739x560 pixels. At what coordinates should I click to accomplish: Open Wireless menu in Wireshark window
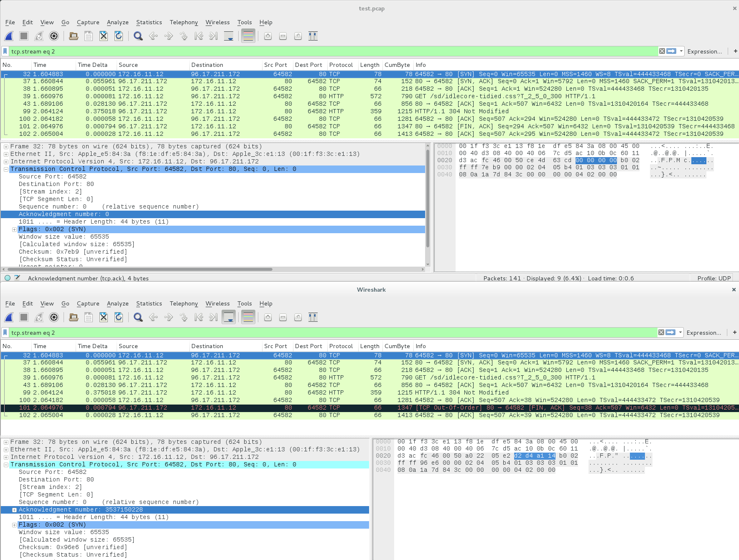[x=217, y=304]
